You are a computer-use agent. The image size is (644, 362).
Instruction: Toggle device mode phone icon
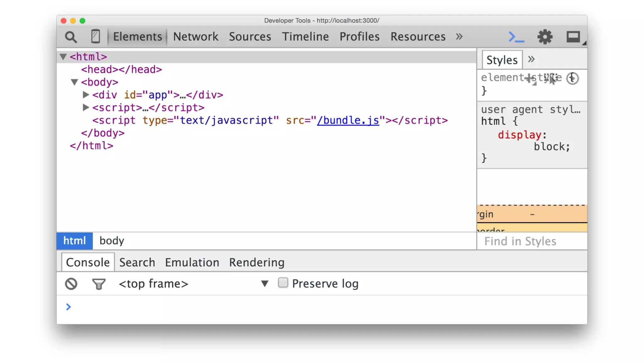pyautogui.click(x=95, y=36)
